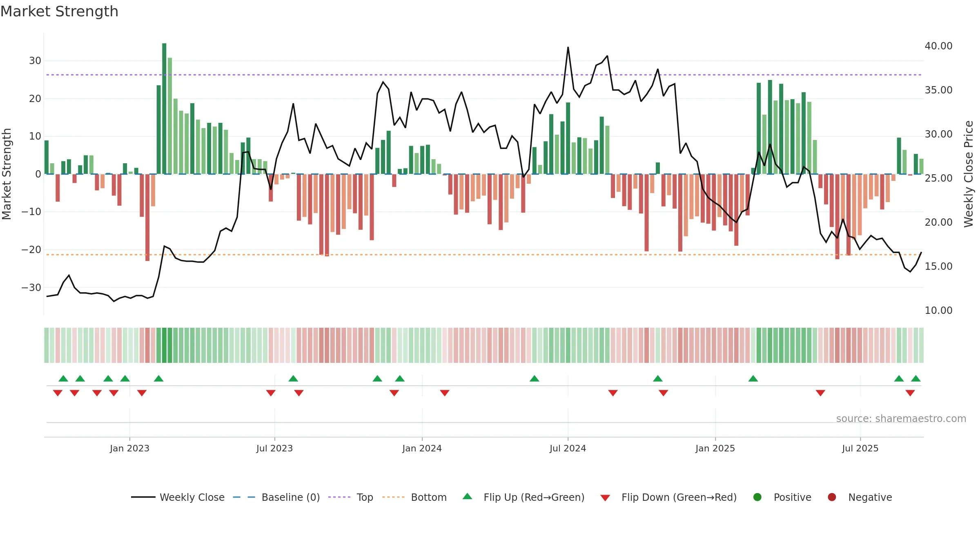
Task: Toggle the Negative legend entry
Action: (x=860, y=497)
